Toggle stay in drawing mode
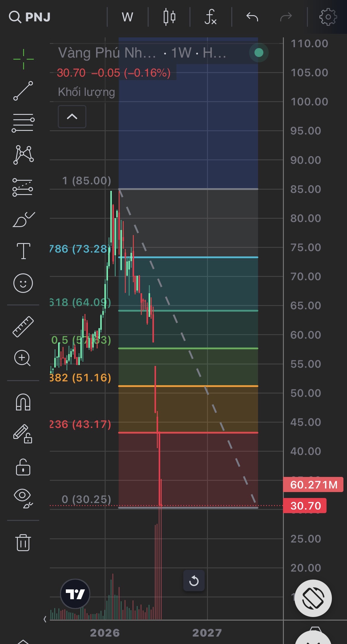The height and width of the screenshot is (644, 347). point(23,434)
